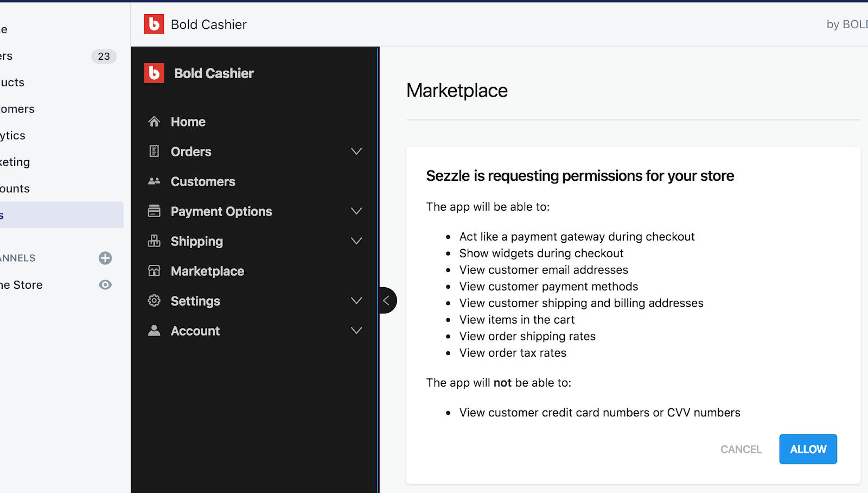This screenshot has width=868, height=493.
Task: Click the red Bold Cashier logo in header
Action: pos(154,24)
